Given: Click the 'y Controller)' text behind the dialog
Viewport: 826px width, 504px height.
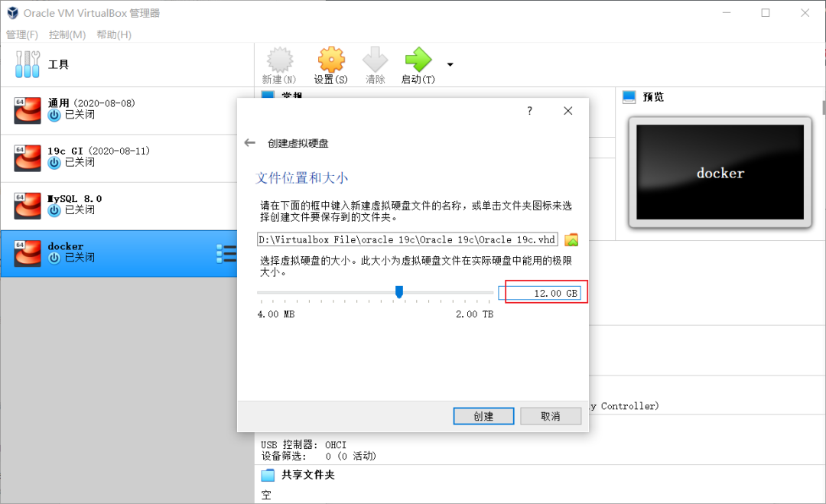Looking at the screenshot, I should pos(624,406).
